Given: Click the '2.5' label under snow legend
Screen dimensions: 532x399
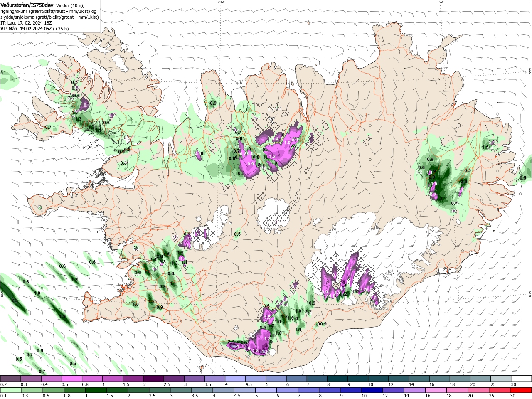Looking at the screenshot, I should click(x=167, y=384).
